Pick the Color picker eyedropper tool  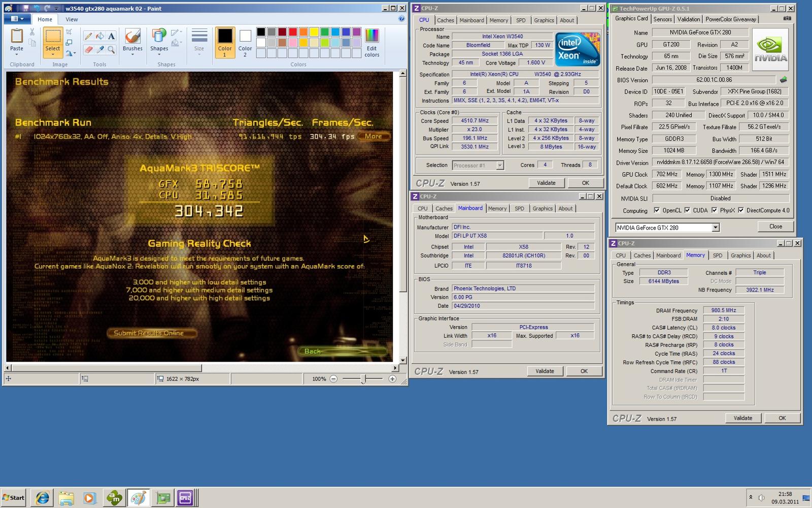pos(100,49)
